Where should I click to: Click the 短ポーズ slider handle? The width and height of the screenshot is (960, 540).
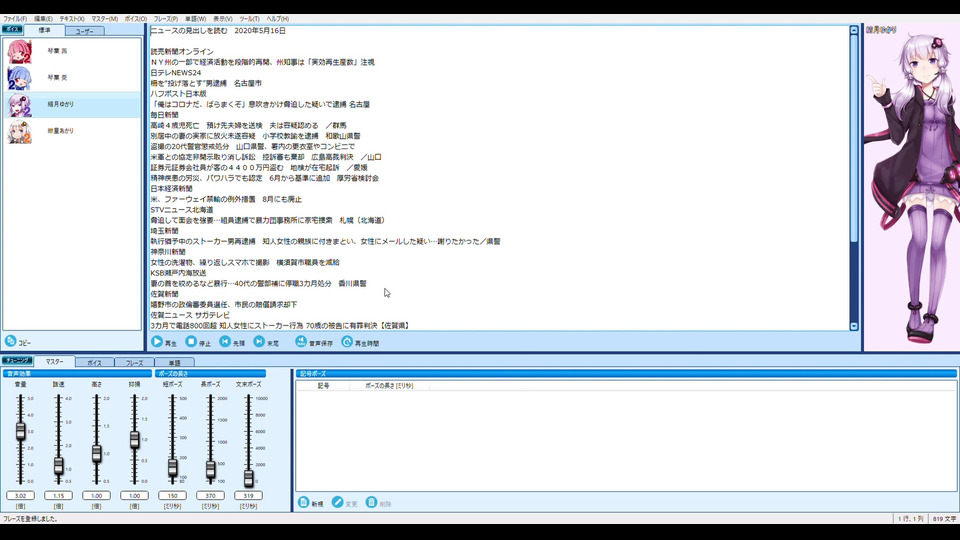coord(172,468)
